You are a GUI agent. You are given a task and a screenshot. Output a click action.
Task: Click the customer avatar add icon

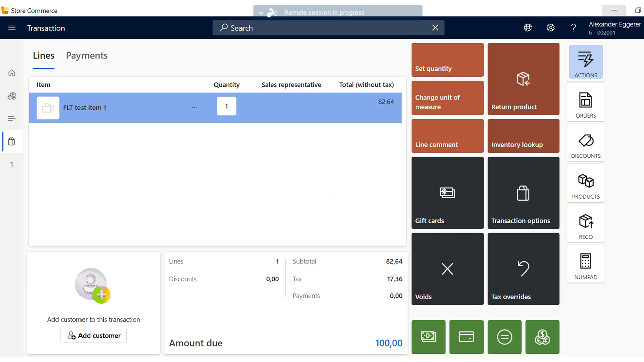tap(93, 286)
